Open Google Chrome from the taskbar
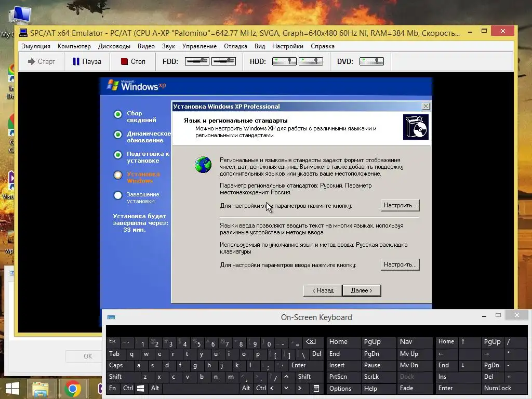The height and width of the screenshot is (399, 532). coord(72,389)
